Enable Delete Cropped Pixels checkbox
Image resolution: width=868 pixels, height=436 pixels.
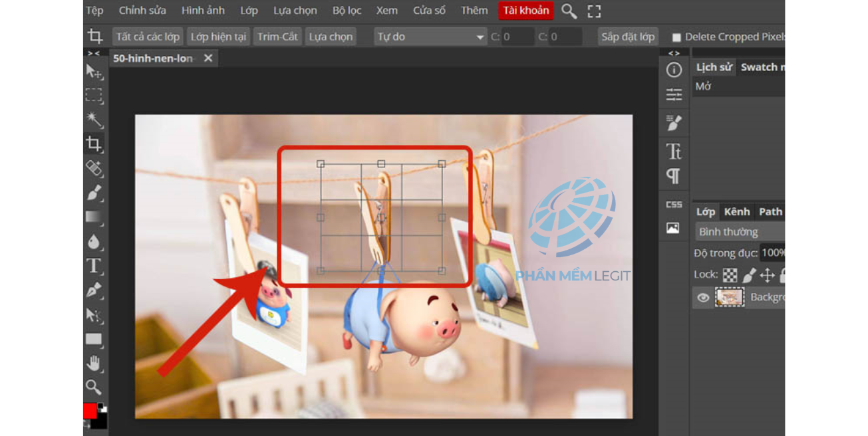coord(676,37)
